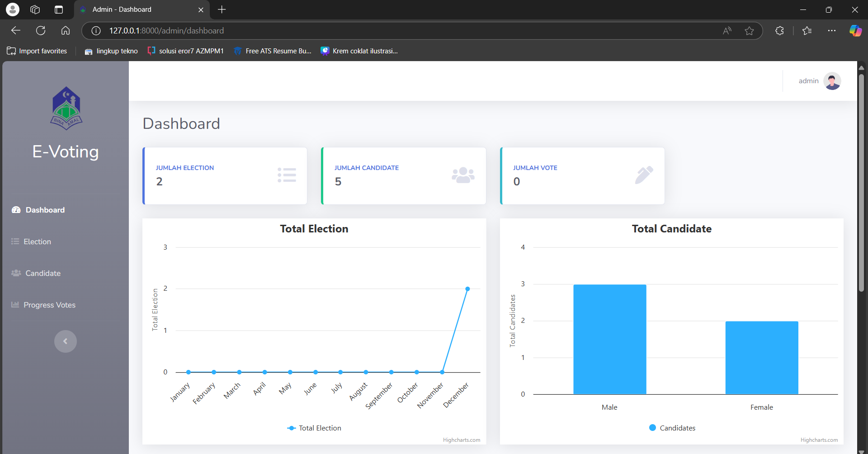868x454 pixels.
Task: Click the people icon in Jumlah Candidate card
Action: [463, 175]
